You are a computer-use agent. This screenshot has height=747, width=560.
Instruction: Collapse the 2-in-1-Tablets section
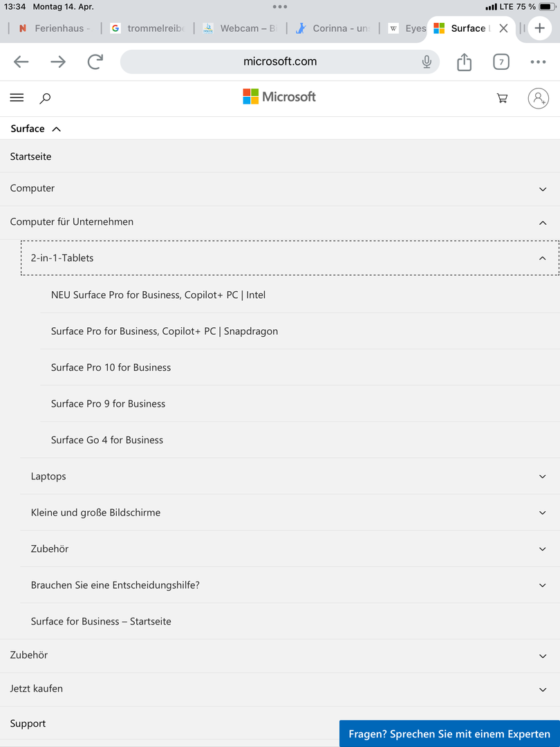tap(542, 258)
